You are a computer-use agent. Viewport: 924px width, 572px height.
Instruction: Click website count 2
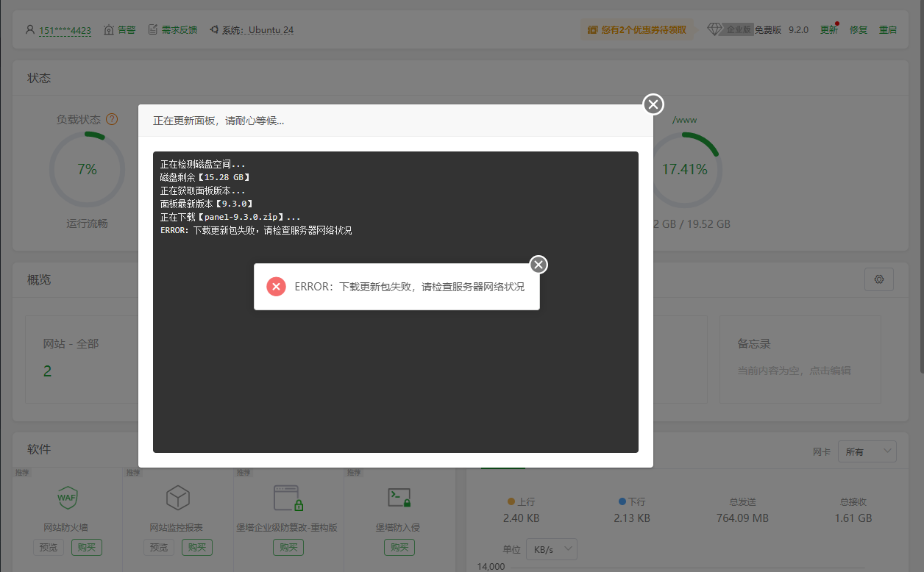pyautogui.click(x=47, y=371)
